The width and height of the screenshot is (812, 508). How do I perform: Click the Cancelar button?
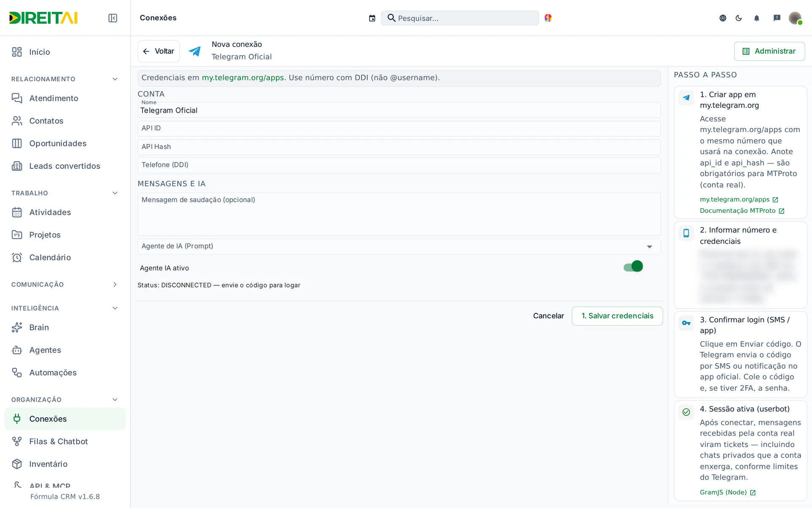[x=548, y=316]
